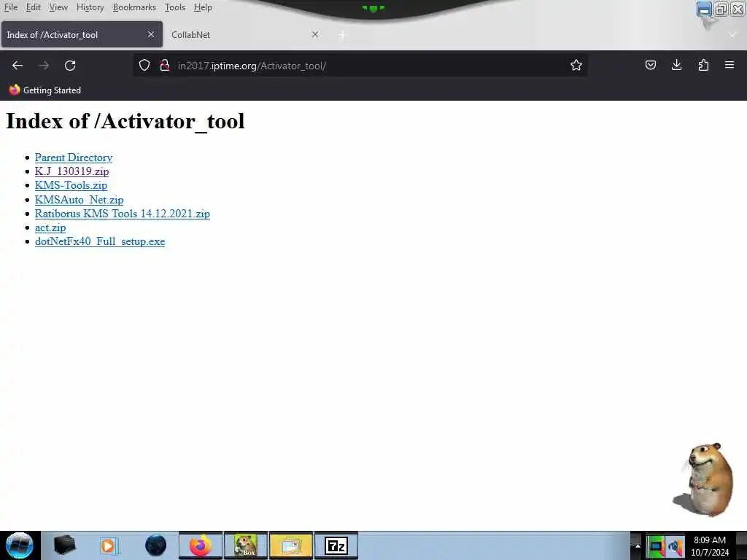Viewport: 747px width, 560px height.
Task: Download act.zip
Action: pos(50,227)
